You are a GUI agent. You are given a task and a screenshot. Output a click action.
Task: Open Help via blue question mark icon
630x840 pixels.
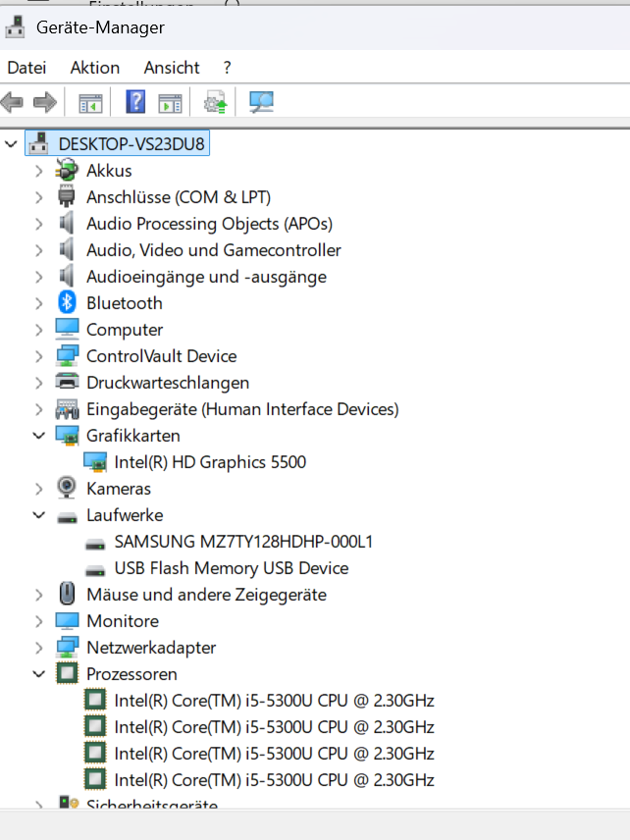pos(135,101)
